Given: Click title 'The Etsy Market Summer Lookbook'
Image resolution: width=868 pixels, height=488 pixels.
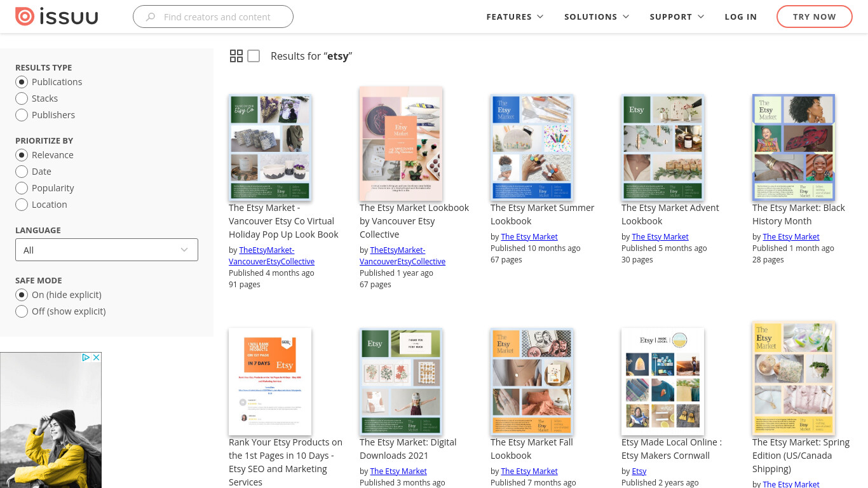Looking at the screenshot, I should [x=543, y=214].
